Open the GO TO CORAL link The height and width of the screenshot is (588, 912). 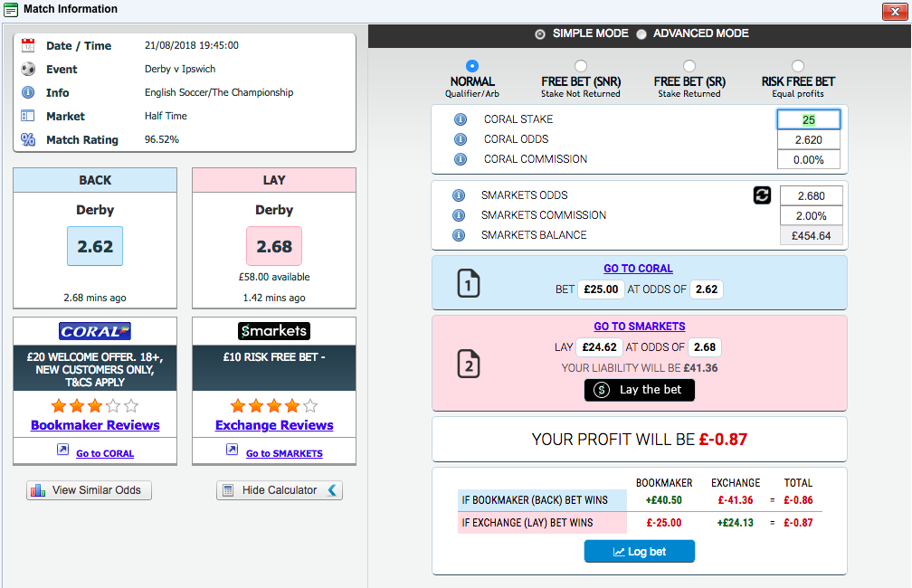point(638,269)
